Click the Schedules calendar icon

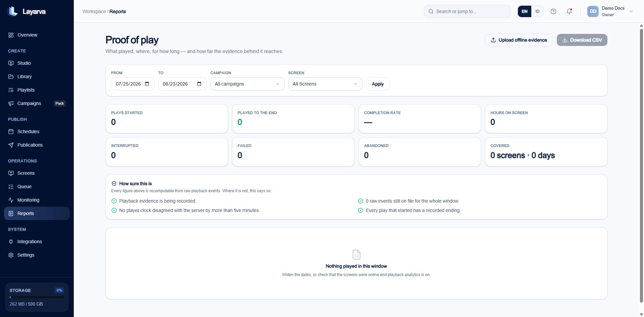click(11, 131)
